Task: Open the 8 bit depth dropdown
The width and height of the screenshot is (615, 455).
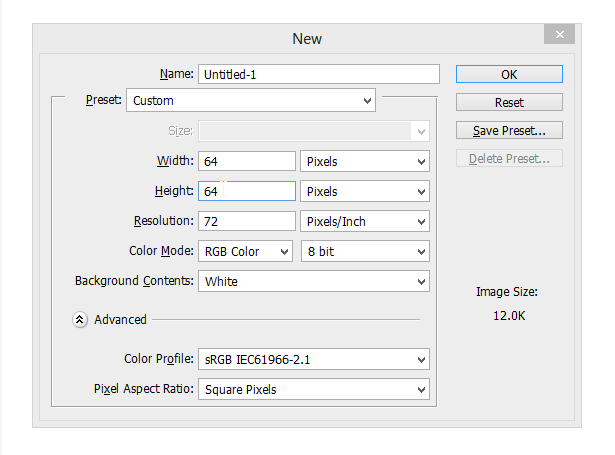Action: point(365,251)
